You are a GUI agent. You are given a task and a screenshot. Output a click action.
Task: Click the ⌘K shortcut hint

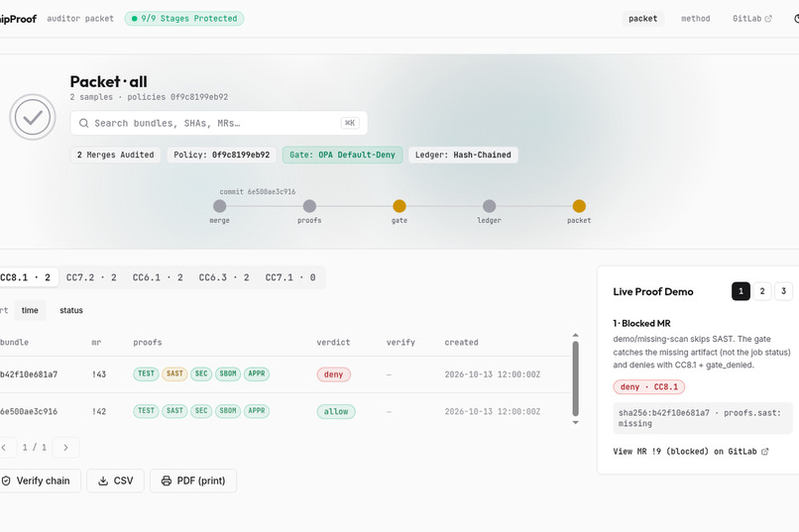pos(350,123)
